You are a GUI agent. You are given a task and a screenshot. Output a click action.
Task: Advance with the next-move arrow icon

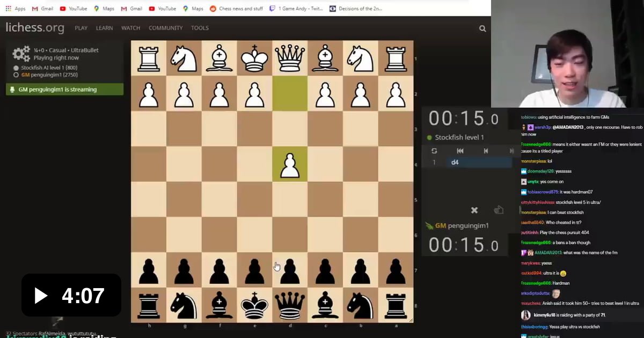click(510, 151)
